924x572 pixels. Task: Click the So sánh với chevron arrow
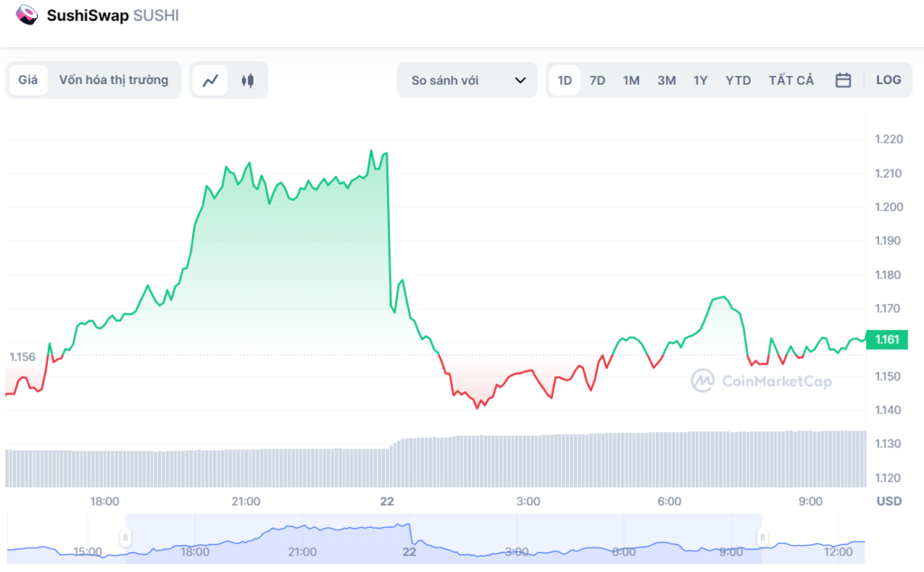point(520,80)
